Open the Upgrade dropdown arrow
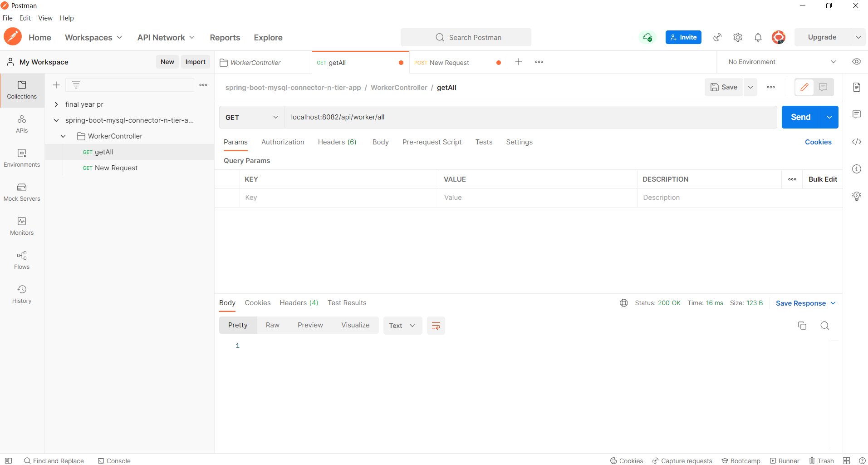The image size is (868, 465). (858, 37)
